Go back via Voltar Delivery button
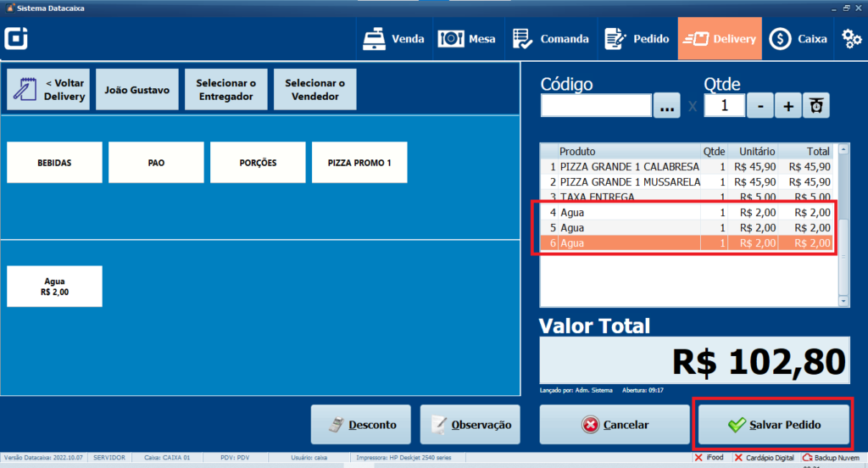 (x=48, y=90)
